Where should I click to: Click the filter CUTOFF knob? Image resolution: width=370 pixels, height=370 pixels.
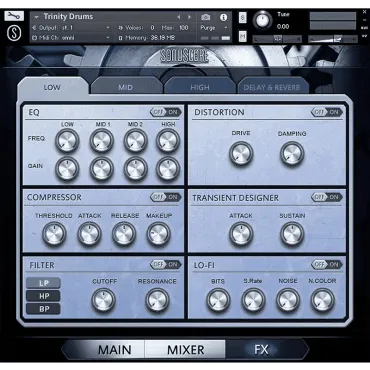(104, 300)
